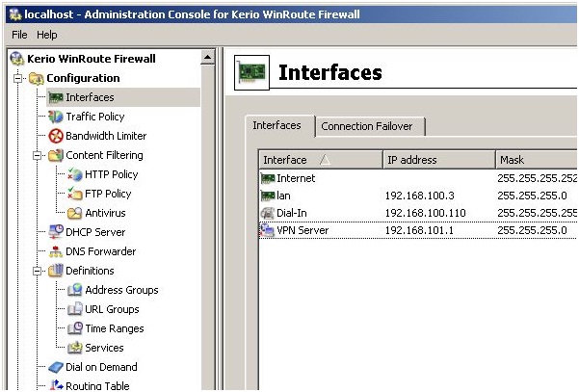Image resolution: width=579 pixels, height=392 pixels.
Task: Click the Internet row mask value
Action: (x=537, y=178)
